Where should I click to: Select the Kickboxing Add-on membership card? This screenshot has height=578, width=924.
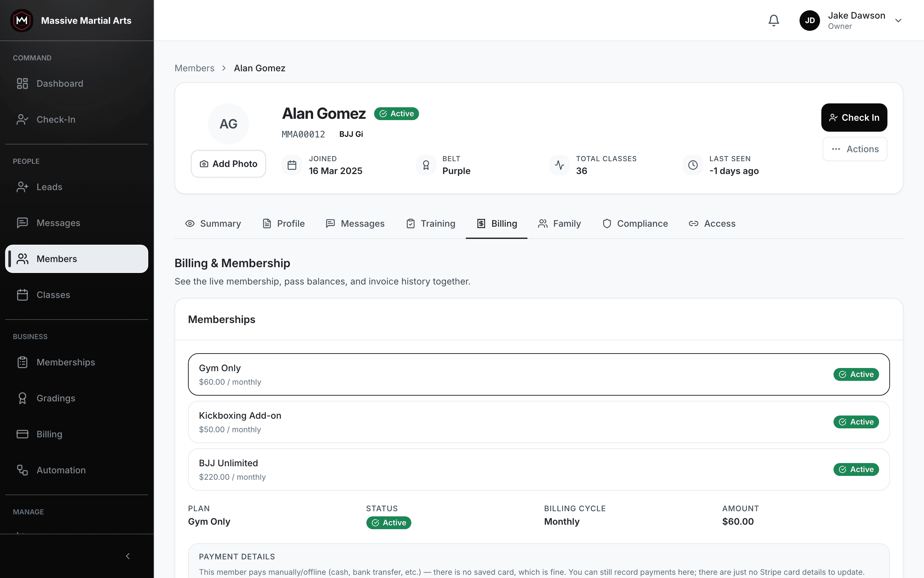click(538, 422)
